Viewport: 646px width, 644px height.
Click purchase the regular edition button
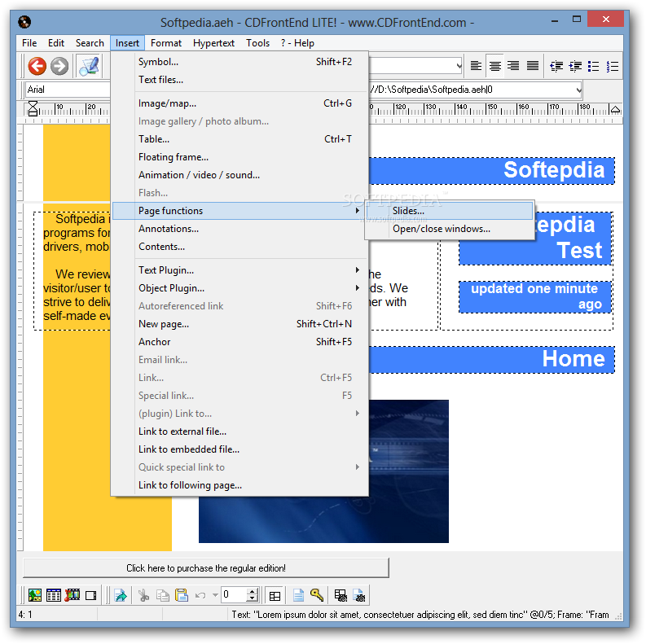pyautogui.click(x=206, y=568)
